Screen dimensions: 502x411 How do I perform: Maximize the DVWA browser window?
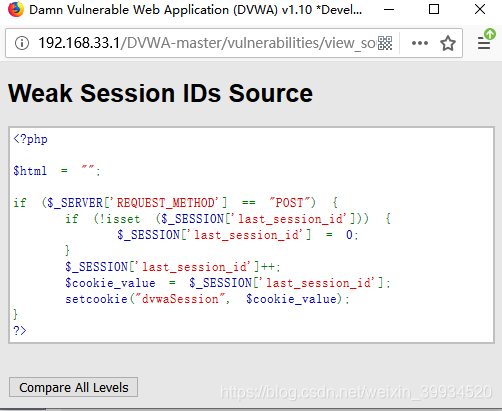pos(434,9)
